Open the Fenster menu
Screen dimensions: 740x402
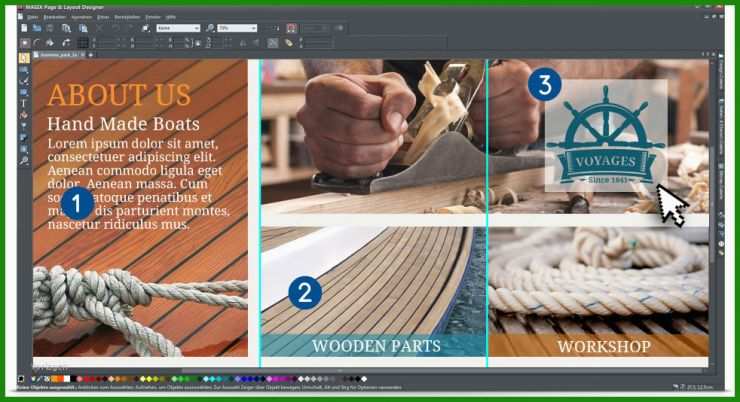click(153, 17)
